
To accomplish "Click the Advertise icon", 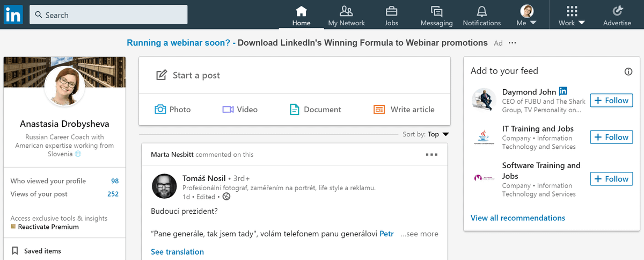I will pos(617,11).
